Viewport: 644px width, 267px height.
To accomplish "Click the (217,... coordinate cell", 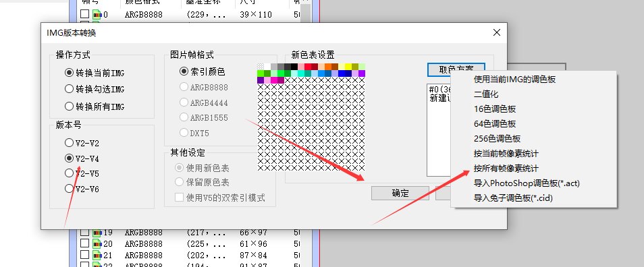I will tap(206, 233).
